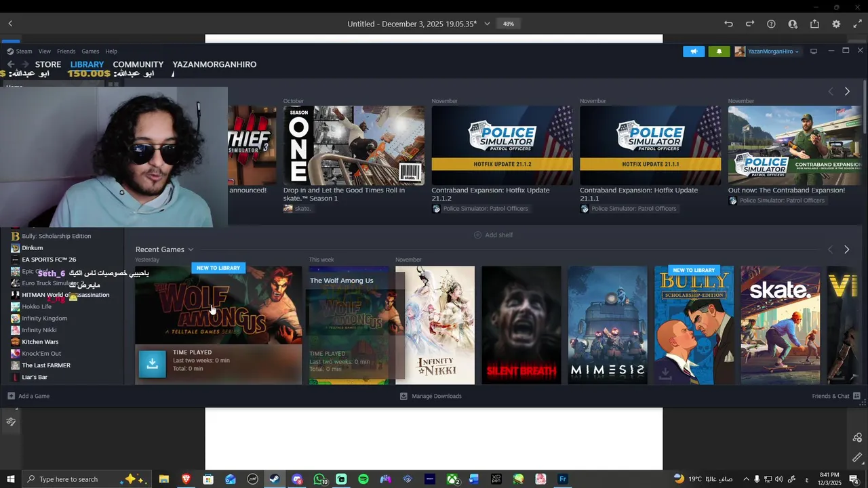Viewport: 868px width, 488px height.
Task: Open Spotify from the taskbar
Action: click(x=363, y=479)
